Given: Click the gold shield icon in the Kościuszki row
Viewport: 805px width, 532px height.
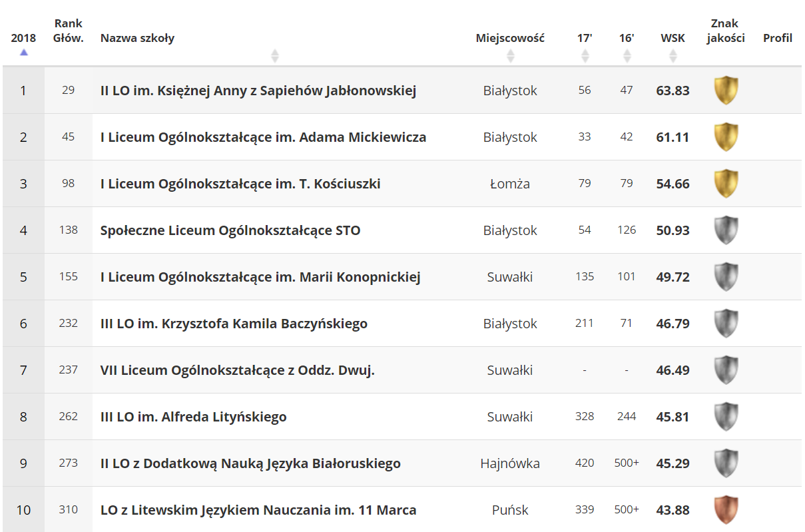Looking at the screenshot, I should point(726,183).
